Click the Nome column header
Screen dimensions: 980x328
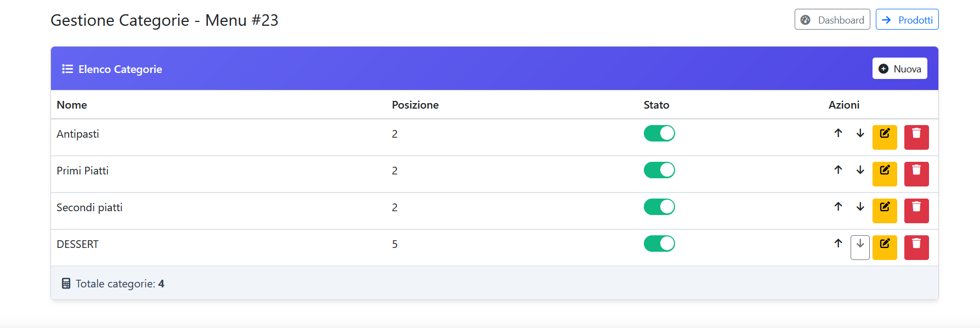point(71,104)
